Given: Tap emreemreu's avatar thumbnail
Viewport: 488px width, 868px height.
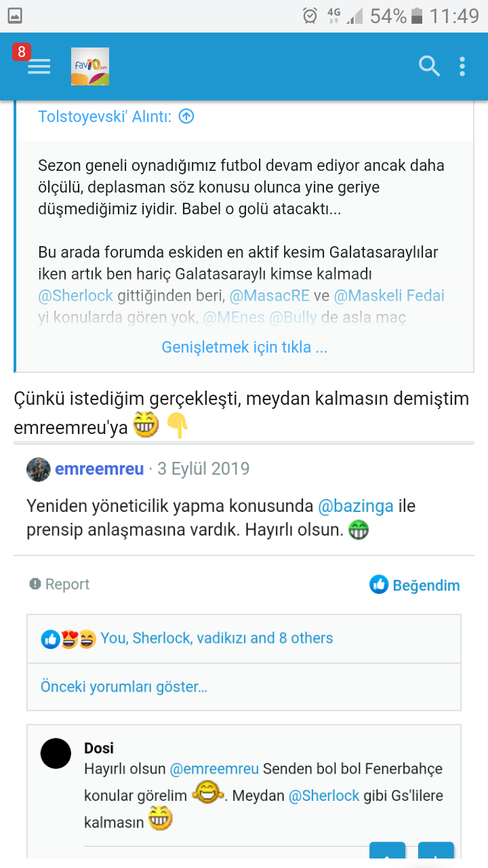Looking at the screenshot, I should 39,469.
